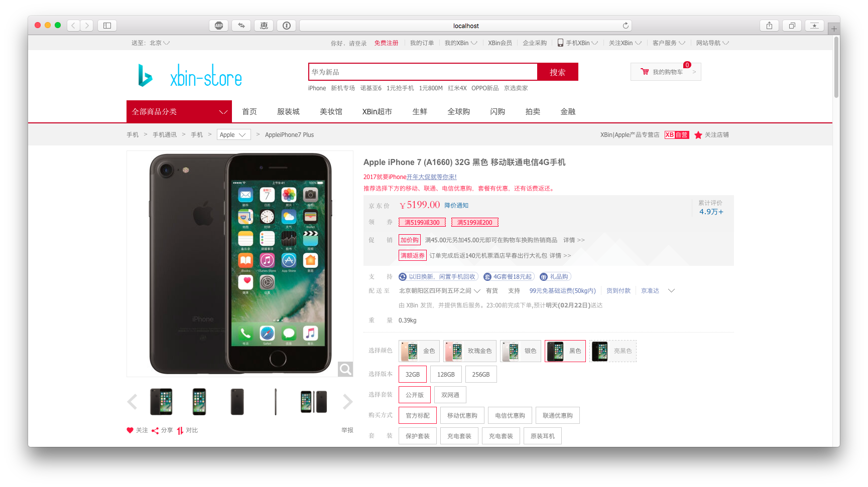868x487 pixels.
Task: Click the heart 关注 icon
Action: point(130,430)
